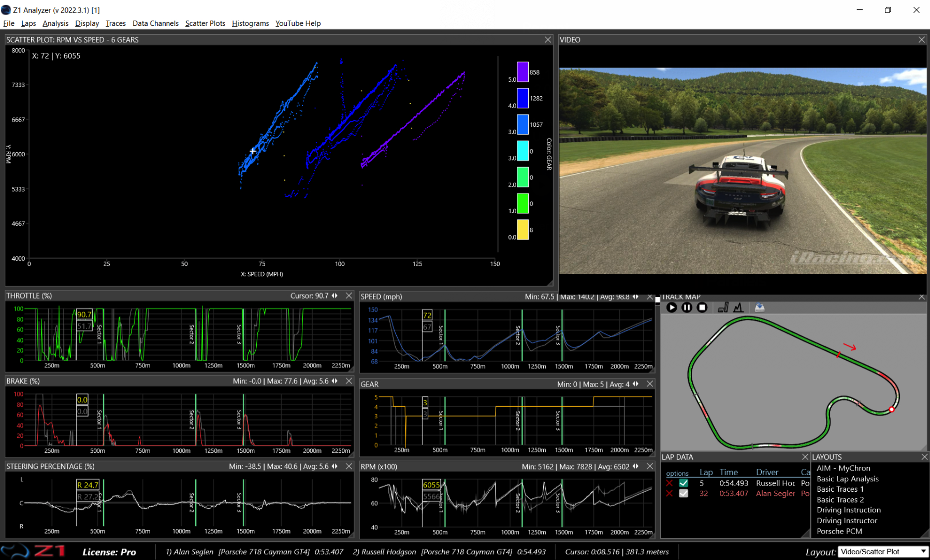Click the Z1 logo in status bar

pos(34,551)
